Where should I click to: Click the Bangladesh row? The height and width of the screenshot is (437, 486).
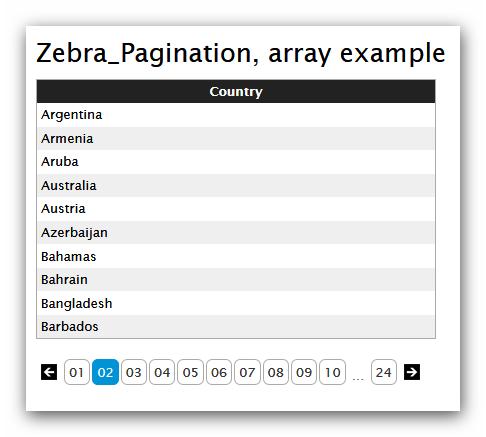coord(236,303)
